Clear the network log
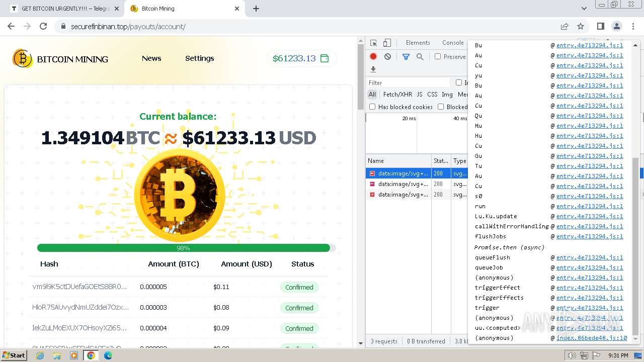The image size is (644, 362). point(387,57)
